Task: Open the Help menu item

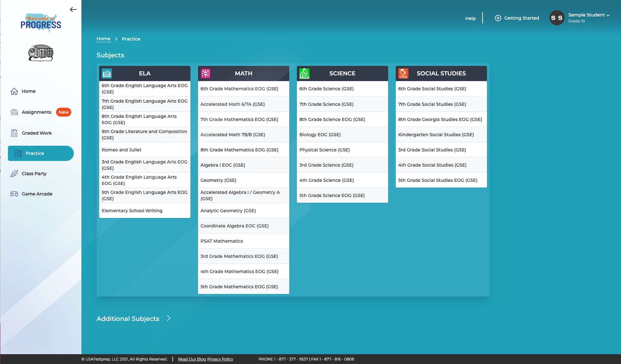Action: (x=470, y=18)
